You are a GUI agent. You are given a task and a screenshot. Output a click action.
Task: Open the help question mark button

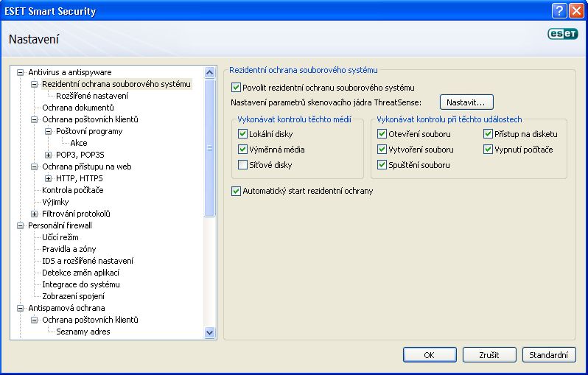pos(559,11)
